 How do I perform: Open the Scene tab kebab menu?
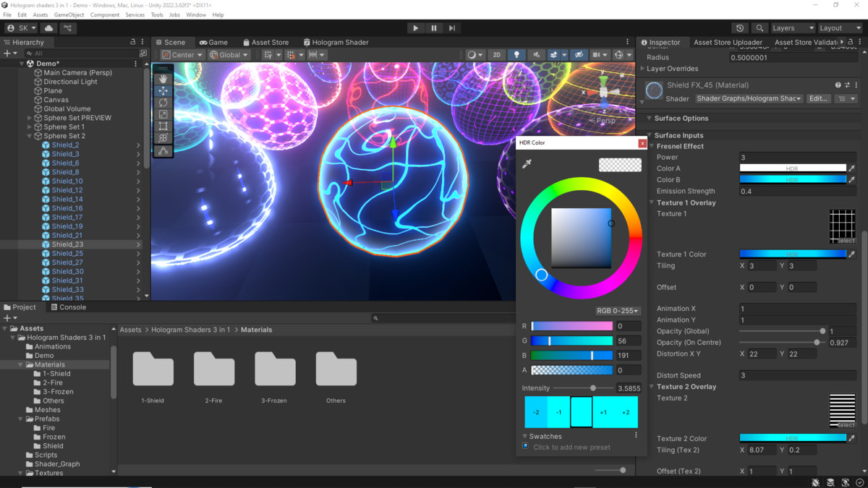tap(628, 42)
